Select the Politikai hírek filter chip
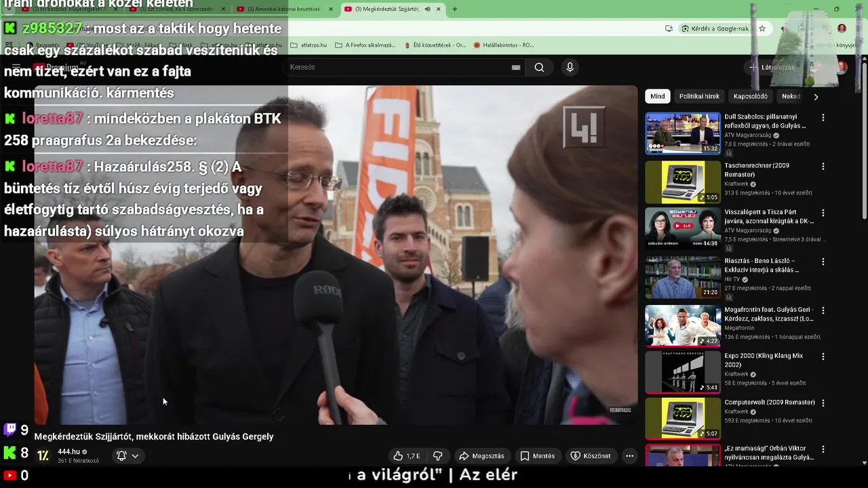 [x=699, y=96]
